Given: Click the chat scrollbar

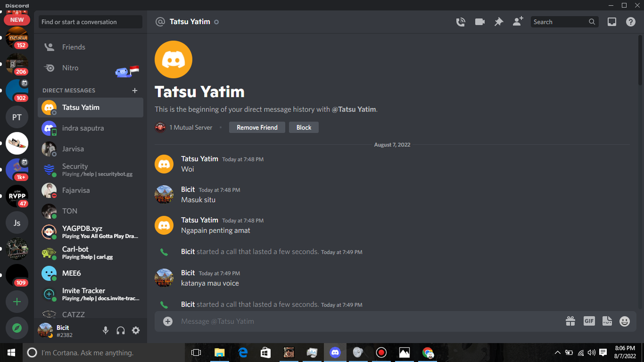Looking at the screenshot, I should coord(640,60).
